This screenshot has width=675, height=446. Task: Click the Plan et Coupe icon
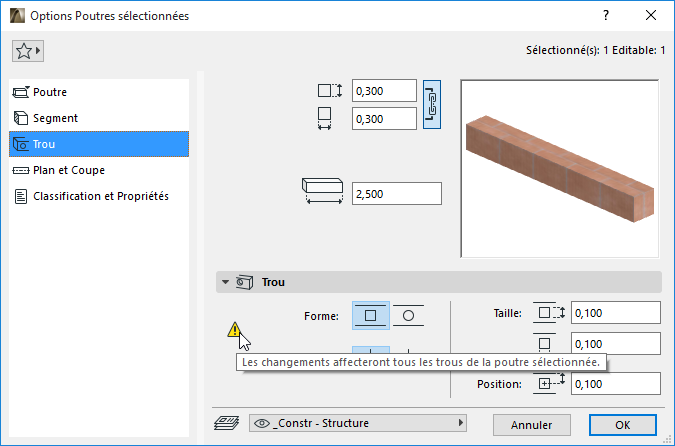coord(21,170)
